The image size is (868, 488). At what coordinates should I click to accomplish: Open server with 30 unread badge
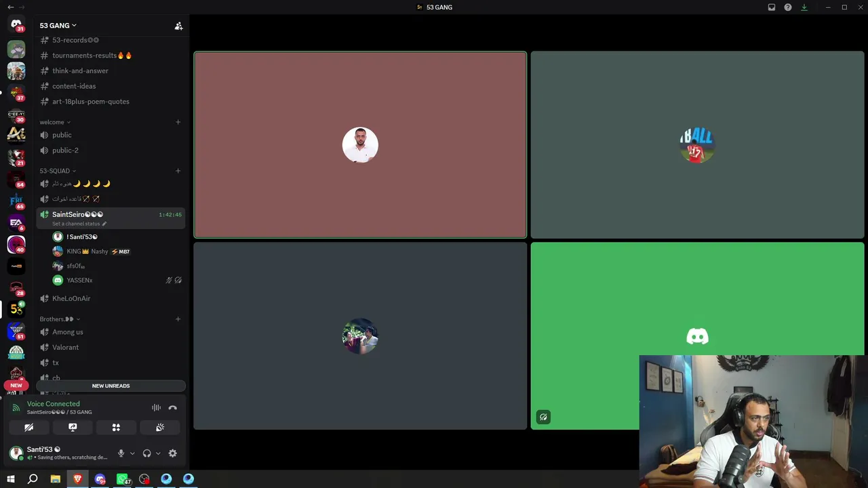(x=16, y=114)
